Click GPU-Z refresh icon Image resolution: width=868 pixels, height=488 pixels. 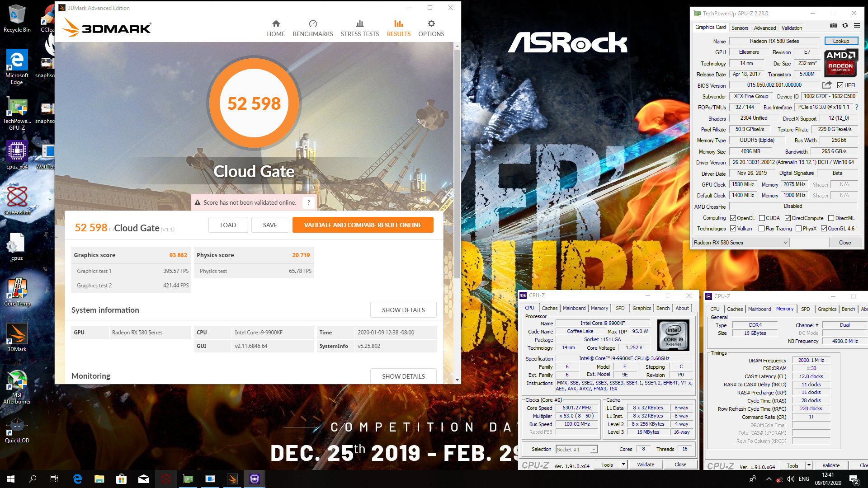pyautogui.click(x=845, y=26)
